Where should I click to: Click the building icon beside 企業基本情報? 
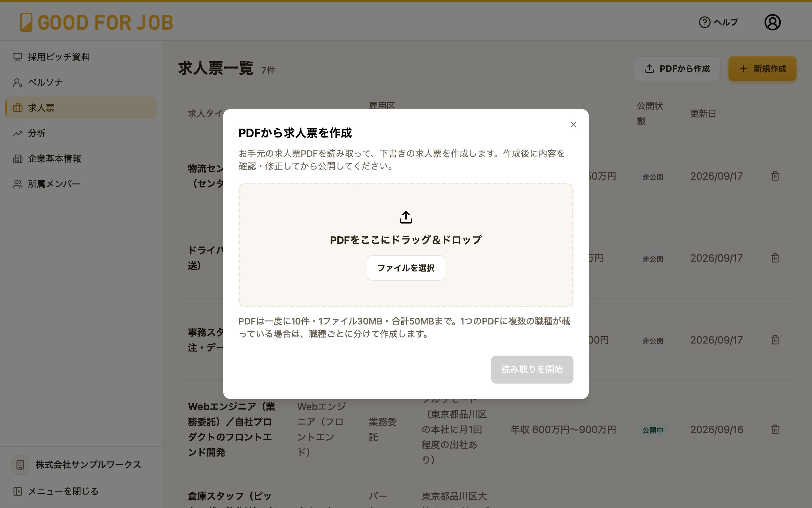click(17, 158)
